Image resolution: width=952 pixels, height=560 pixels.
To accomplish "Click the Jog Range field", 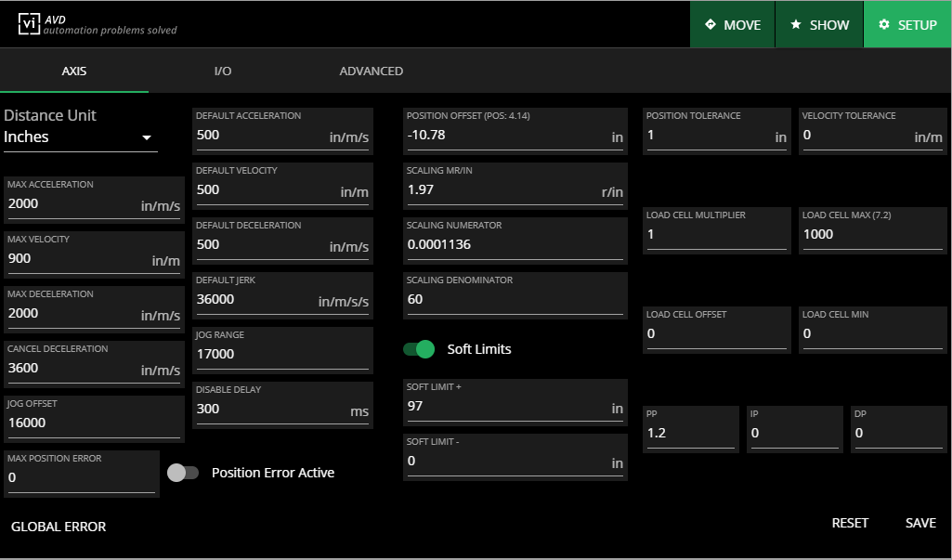I will pyautogui.click(x=283, y=350).
